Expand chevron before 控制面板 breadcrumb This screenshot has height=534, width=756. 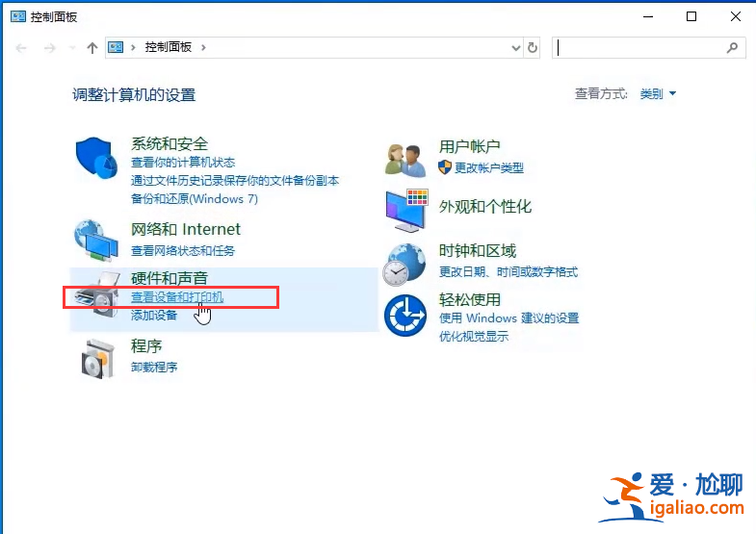133,47
